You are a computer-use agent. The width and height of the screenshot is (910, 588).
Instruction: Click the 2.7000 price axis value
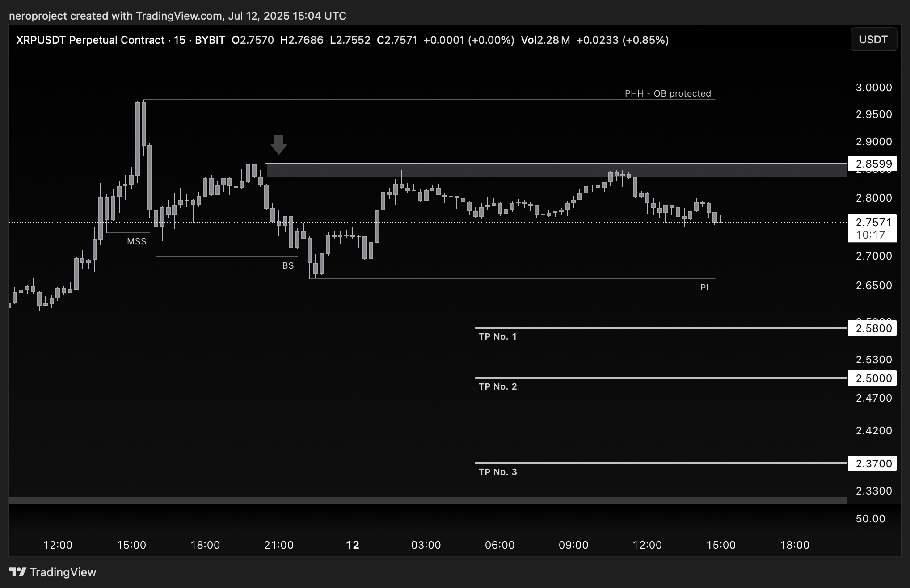(874, 256)
